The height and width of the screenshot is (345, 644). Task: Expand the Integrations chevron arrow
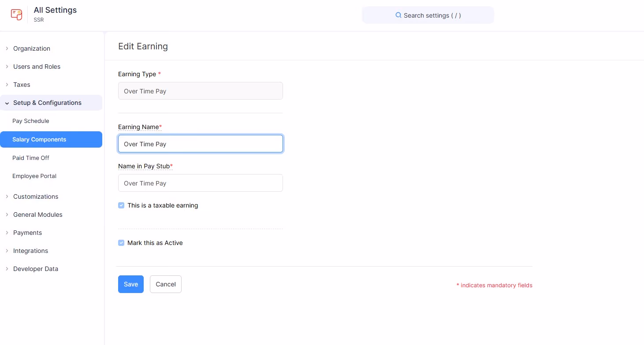(x=7, y=251)
